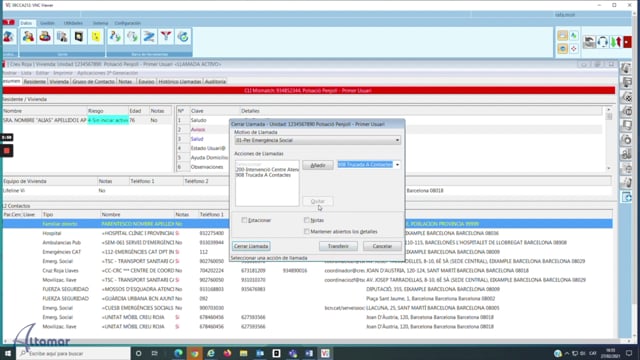This screenshot has height=360, width=640.
Task: Click the black square notebook ribbon icon
Action: (x=79, y=37)
